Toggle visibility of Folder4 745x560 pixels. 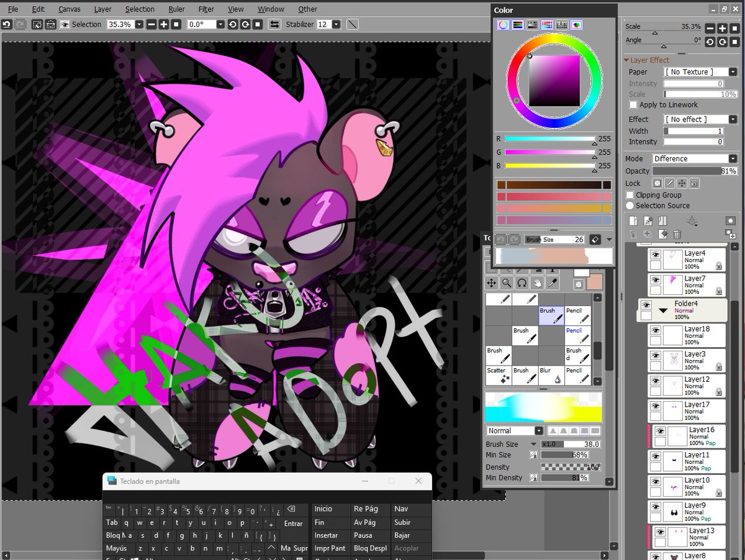point(646,305)
